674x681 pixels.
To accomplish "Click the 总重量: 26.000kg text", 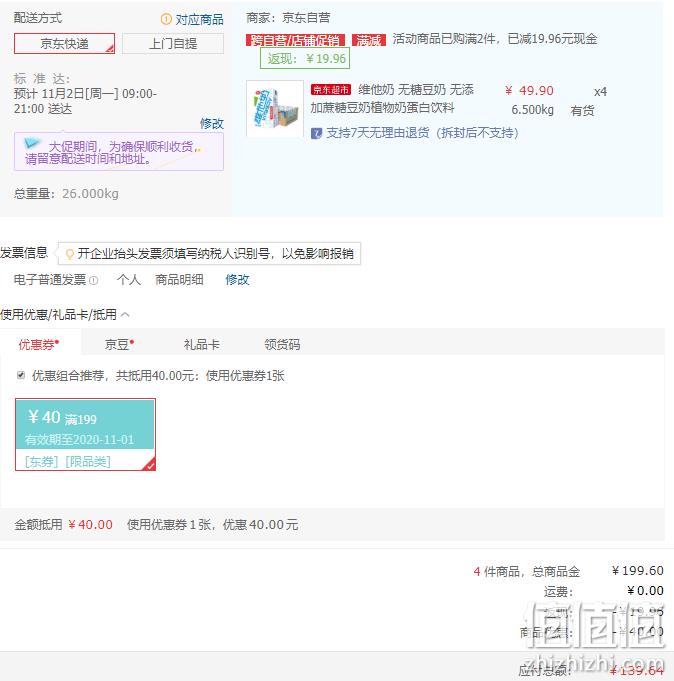I will point(66,193).
